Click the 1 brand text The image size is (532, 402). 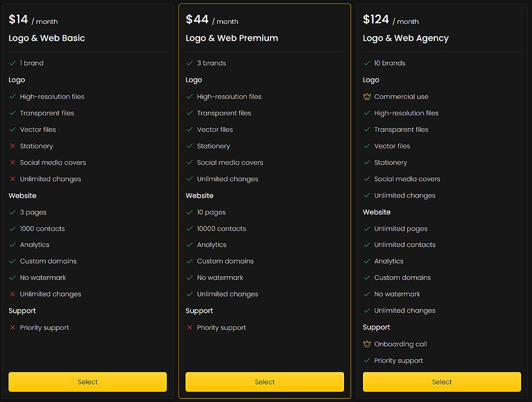pyautogui.click(x=31, y=63)
